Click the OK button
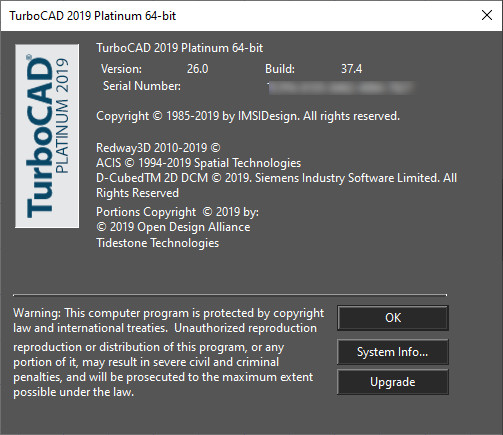 (393, 318)
